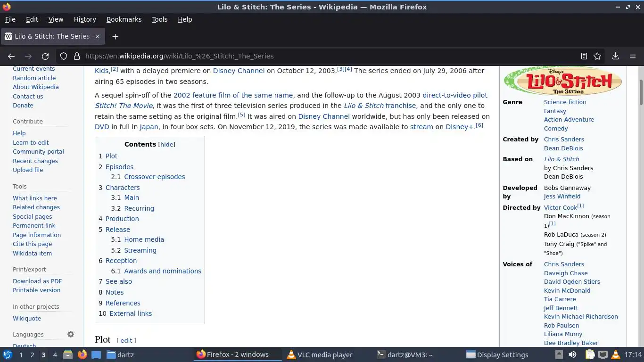Edit the Plot section
The image size is (644, 362).
point(126,340)
